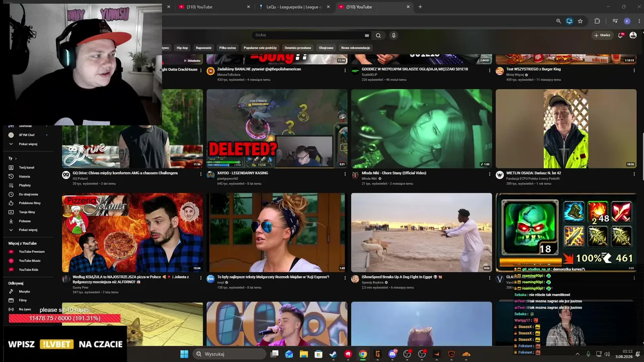Expand Pokaż więcej below Pobrane
Viewport: 644px width, 362px height.
pyautogui.click(x=28, y=230)
